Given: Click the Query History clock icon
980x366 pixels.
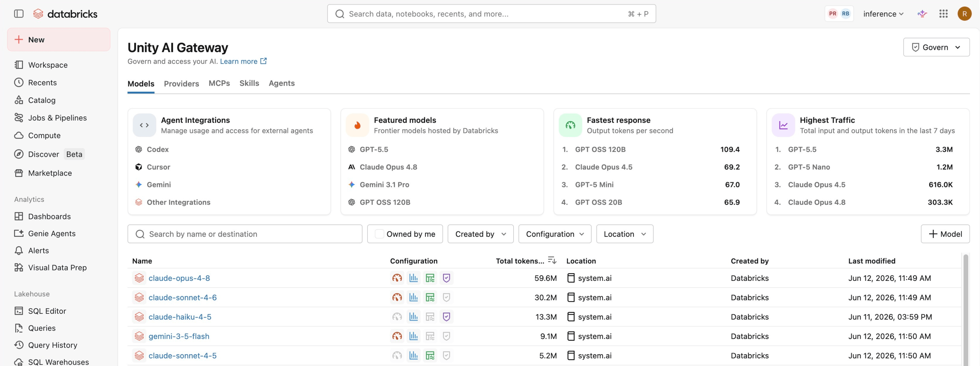Looking at the screenshot, I should click(x=19, y=345).
